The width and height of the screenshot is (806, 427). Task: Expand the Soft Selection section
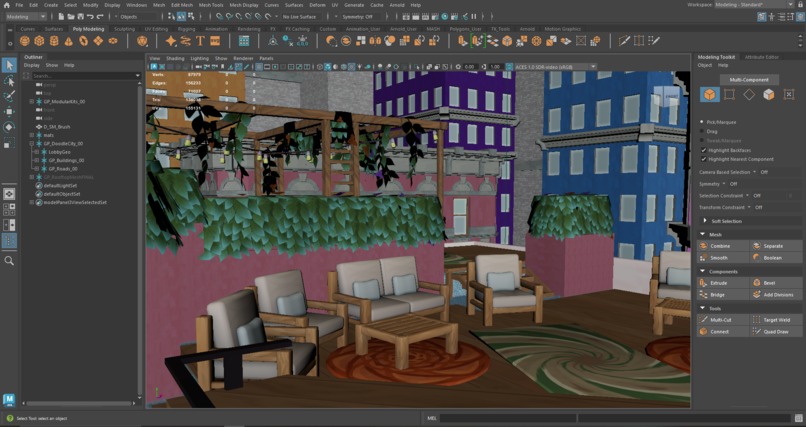[705, 221]
